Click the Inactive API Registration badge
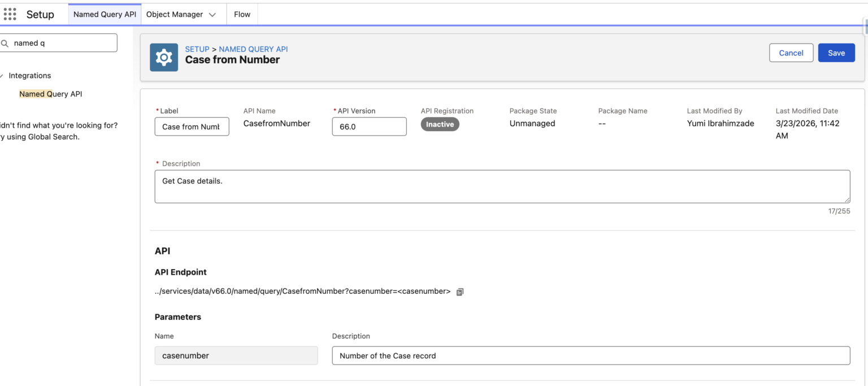 point(440,124)
